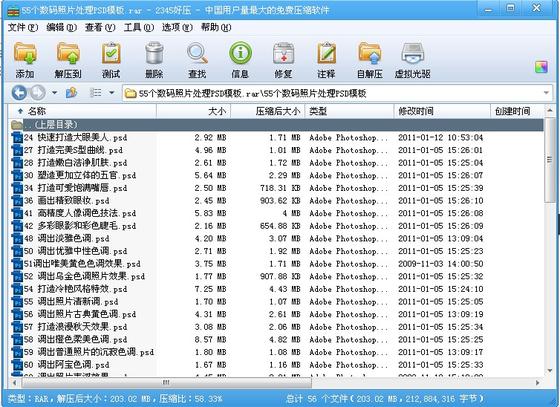Sort by 修改时间 column header
Screen dimensions: 560x407
click(442, 111)
